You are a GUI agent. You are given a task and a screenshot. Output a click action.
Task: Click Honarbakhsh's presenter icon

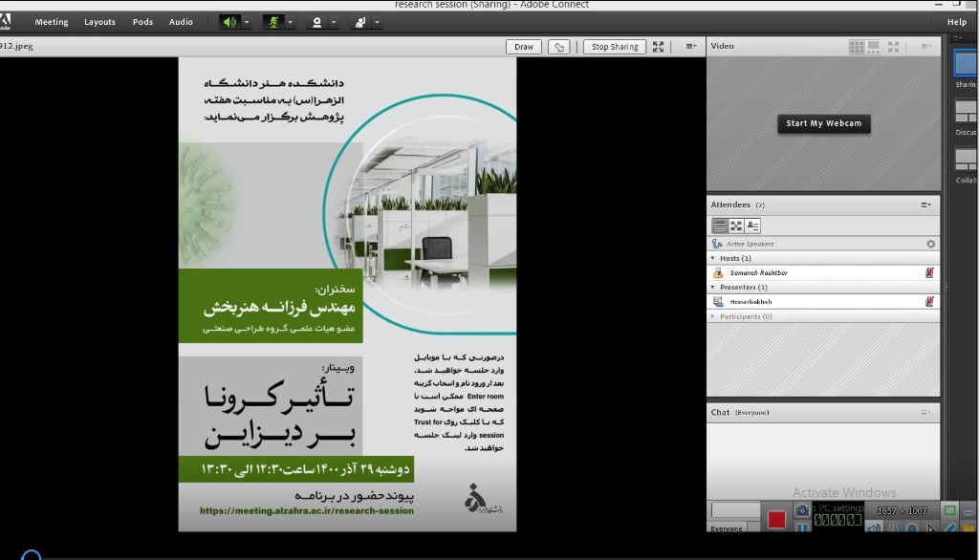point(718,302)
